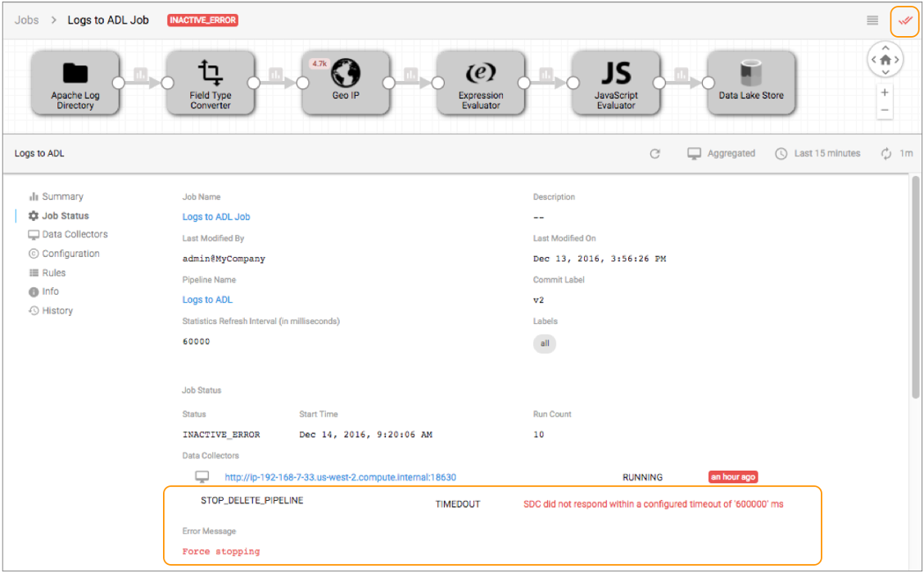Select the Apache Log Directory stage
This screenshot has height=573, width=924.
(x=75, y=83)
